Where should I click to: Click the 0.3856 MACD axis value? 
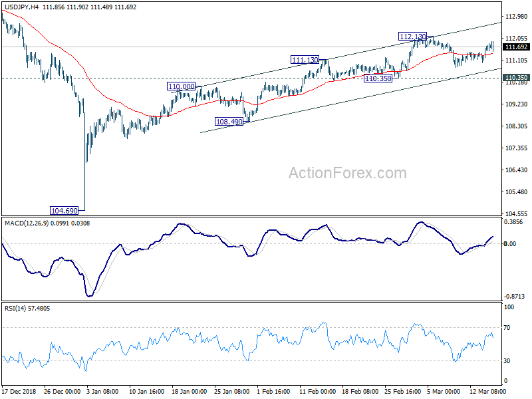[513, 222]
